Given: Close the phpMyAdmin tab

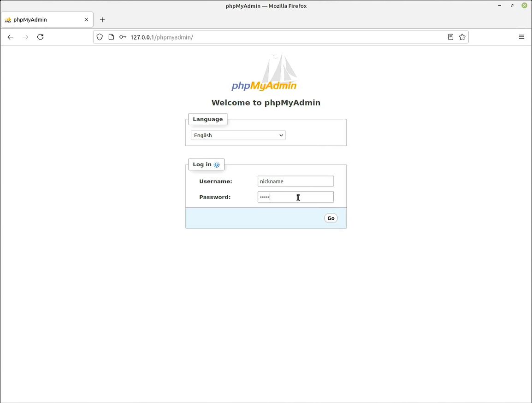Looking at the screenshot, I should pos(86,20).
